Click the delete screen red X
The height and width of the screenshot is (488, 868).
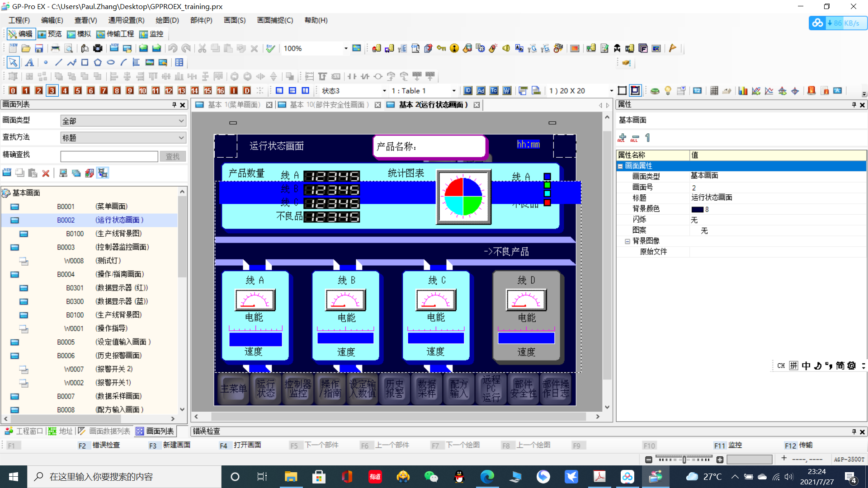[46, 173]
